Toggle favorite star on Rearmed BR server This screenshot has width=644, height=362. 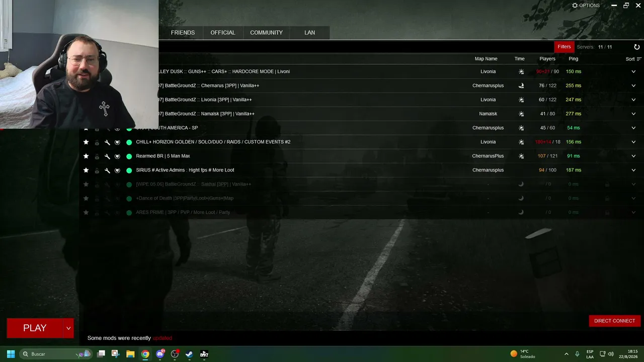(86, 156)
